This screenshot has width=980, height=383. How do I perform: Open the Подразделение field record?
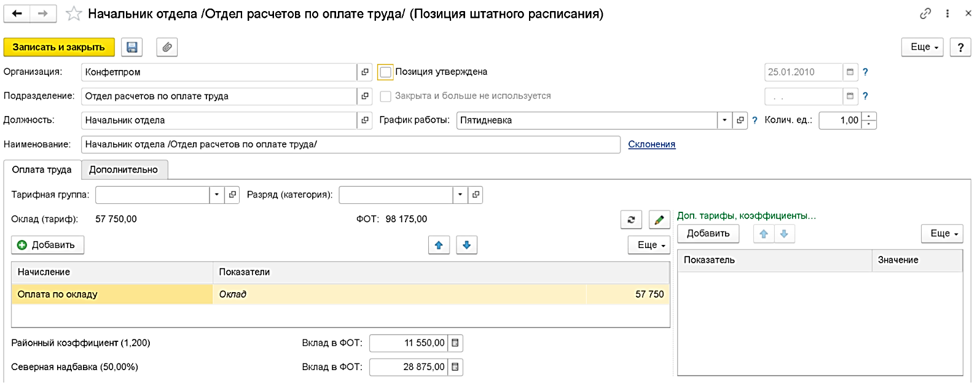coord(365,96)
